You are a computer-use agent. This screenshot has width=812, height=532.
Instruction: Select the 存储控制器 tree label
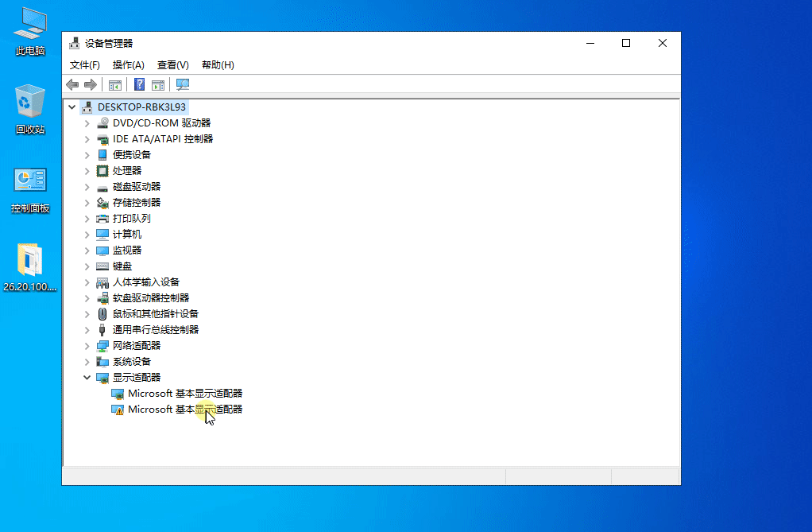(x=137, y=203)
